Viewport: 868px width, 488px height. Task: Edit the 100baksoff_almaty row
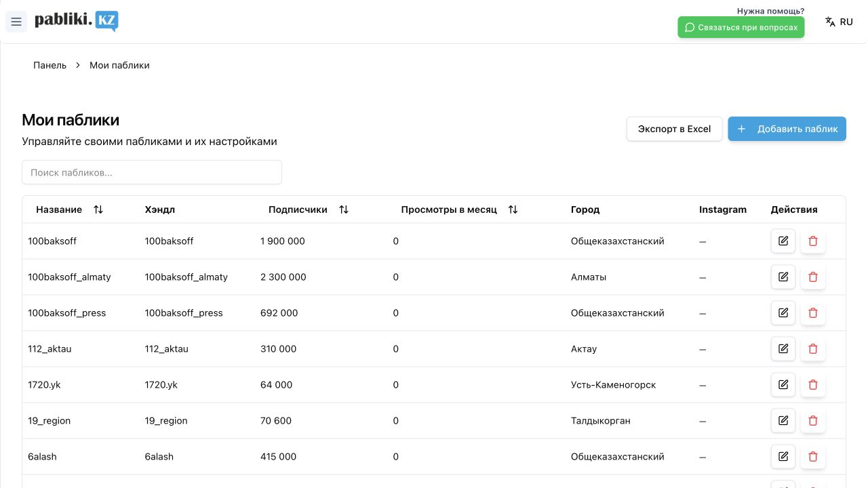tap(783, 277)
